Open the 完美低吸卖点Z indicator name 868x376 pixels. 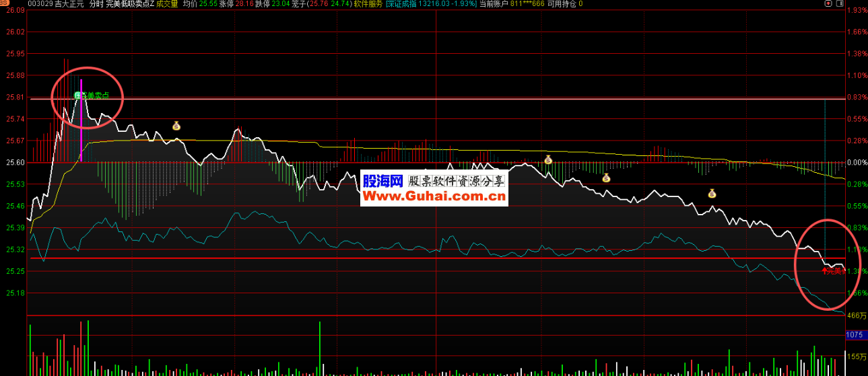[x=130, y=4]
